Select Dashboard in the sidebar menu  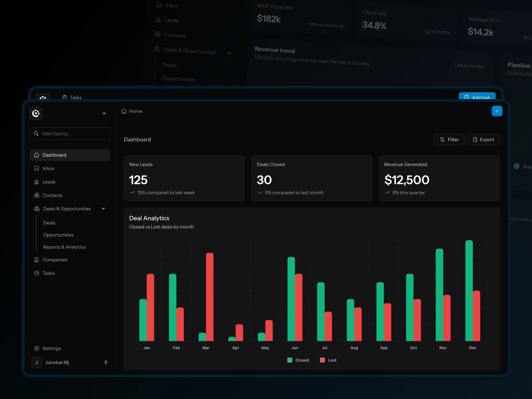click(x=70, y=155)
